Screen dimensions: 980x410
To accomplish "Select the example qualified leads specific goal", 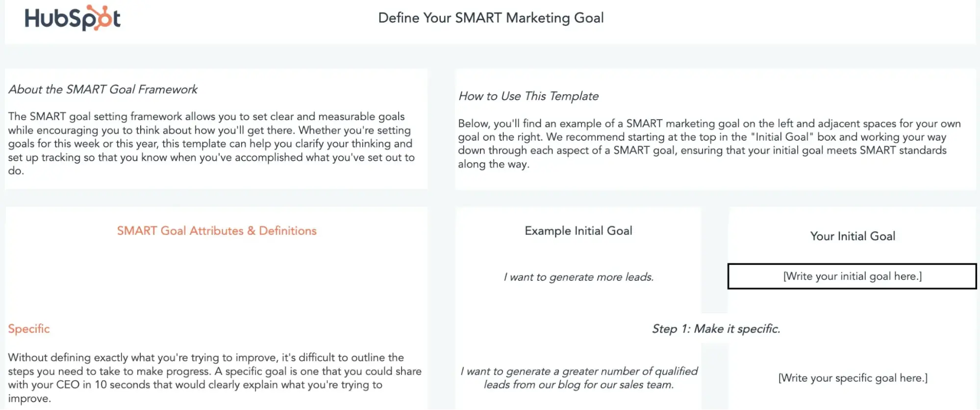I will point(578,378).
